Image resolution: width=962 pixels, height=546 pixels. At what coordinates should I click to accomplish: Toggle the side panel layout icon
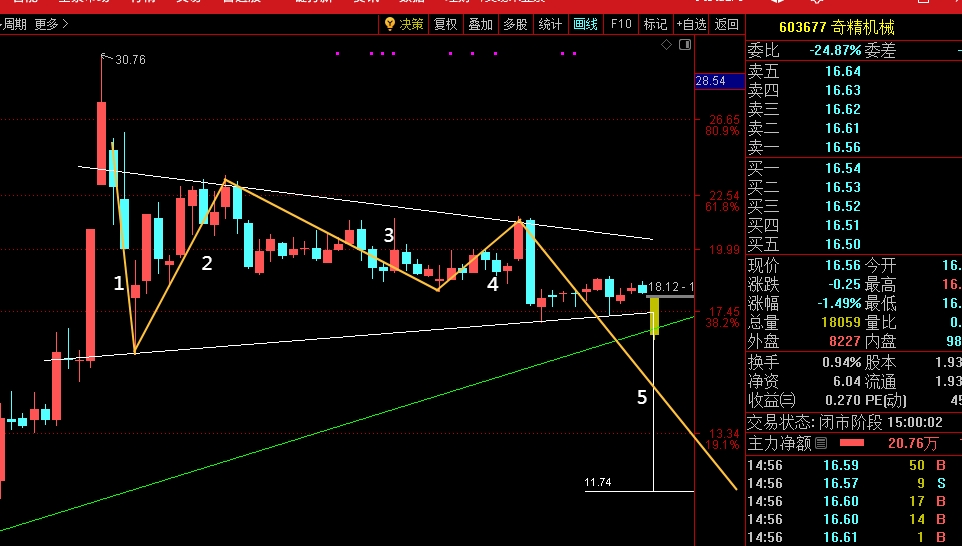(x=685, y=45)
